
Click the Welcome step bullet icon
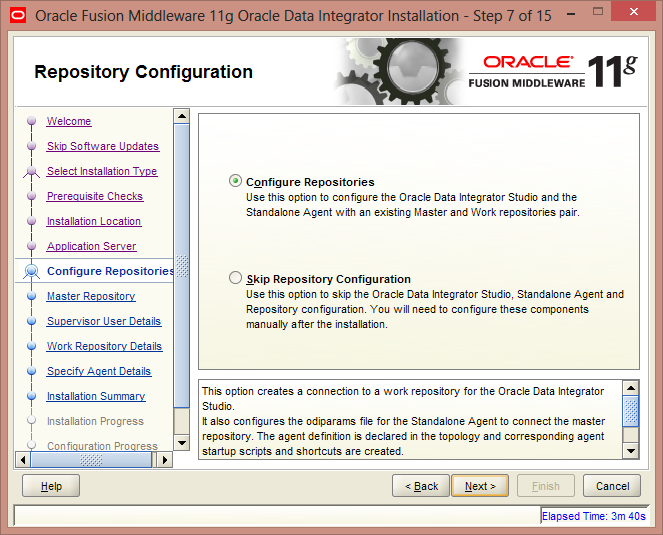tap(31, 121)
